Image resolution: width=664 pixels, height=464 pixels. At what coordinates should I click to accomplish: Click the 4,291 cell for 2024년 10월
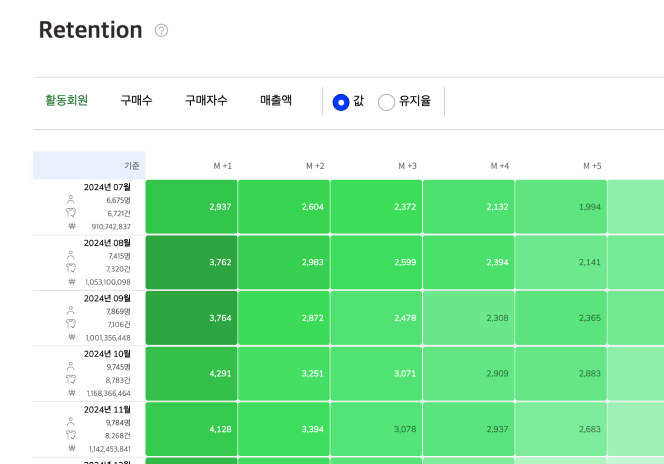point(191,374)
